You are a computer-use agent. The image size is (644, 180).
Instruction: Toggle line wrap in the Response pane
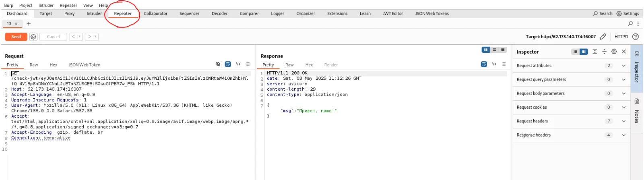tap(484, 64)
